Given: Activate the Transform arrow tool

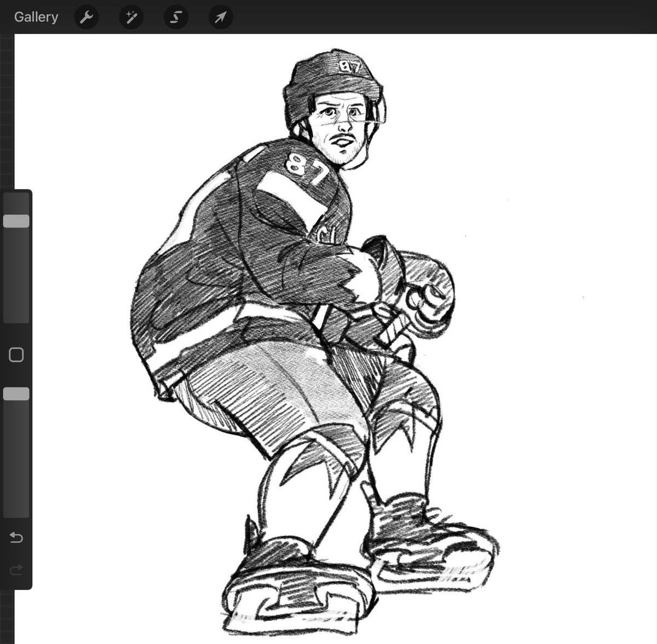Looking at the screenshot, I should click(221, 18).
